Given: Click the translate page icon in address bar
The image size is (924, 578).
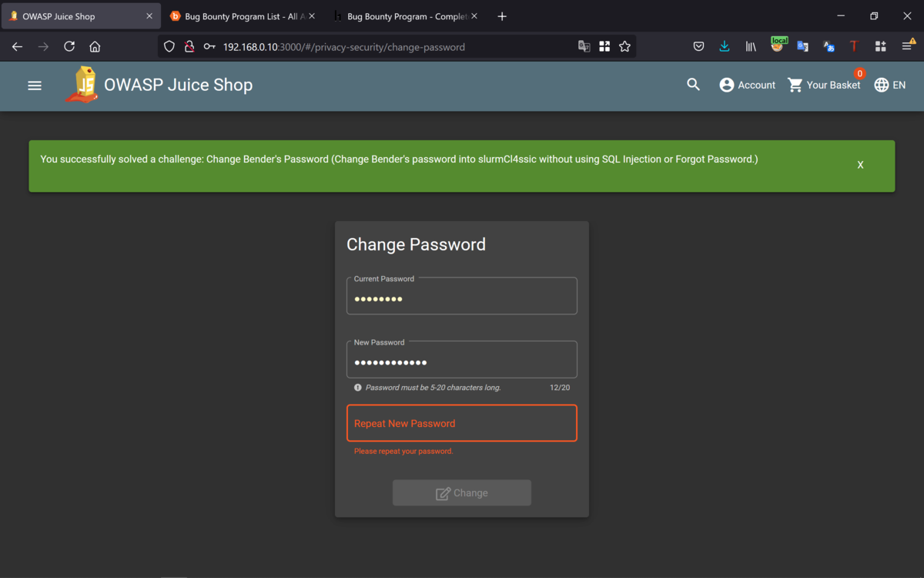Looking at the screenshot, I should [584, 47].
